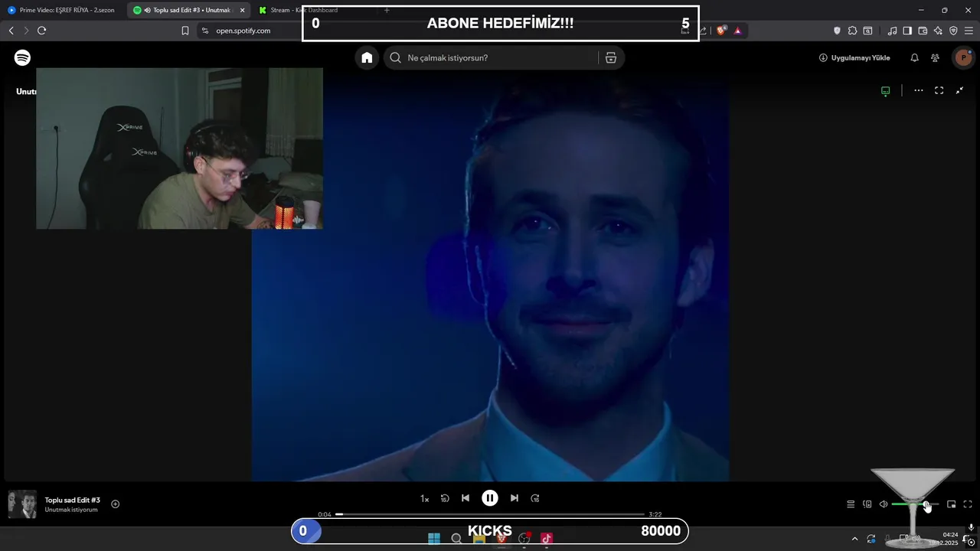Open the profile avatar P menu
Screen dimensions: 980x551
[963, 57]
